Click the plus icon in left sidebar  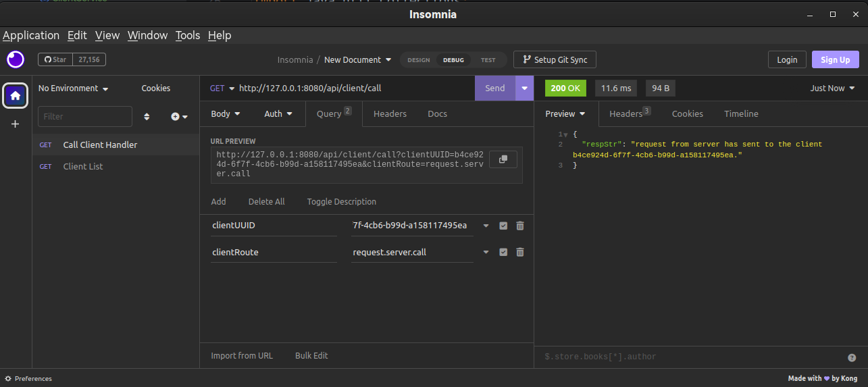click(x=16, y=124)
